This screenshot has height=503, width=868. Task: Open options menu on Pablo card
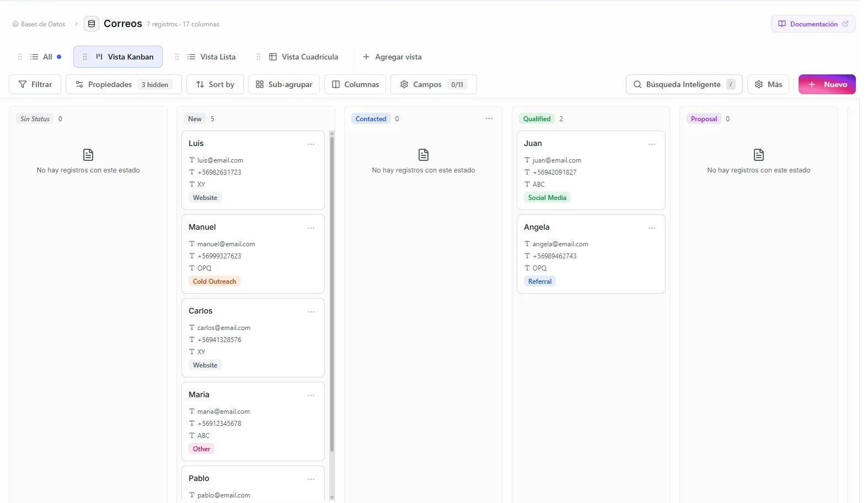point(311,479)
